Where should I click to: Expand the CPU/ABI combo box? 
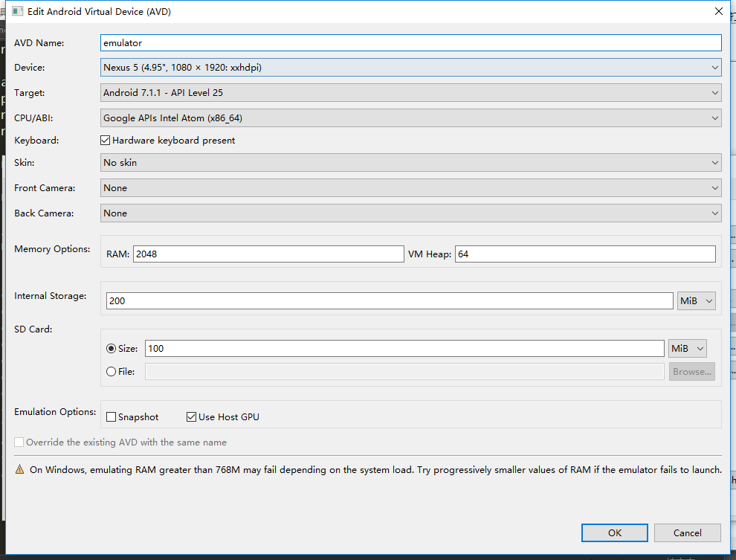(x=410, y=118)
